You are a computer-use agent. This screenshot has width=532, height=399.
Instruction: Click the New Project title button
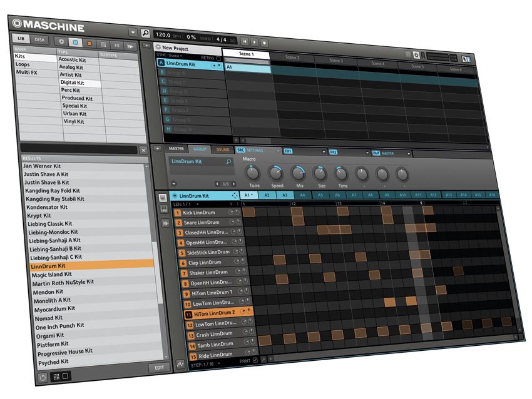coord(188,48)
